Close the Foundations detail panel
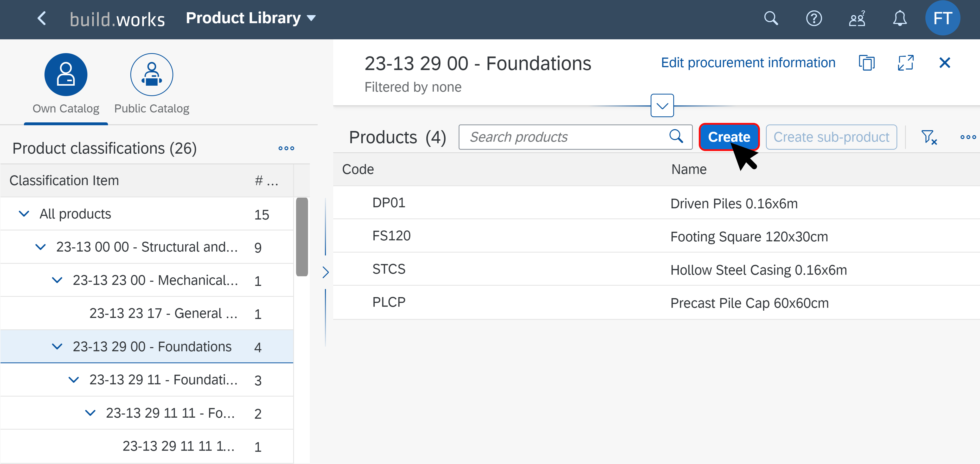The width and height of the screenshot is (980, 464). tap(945, 63)
